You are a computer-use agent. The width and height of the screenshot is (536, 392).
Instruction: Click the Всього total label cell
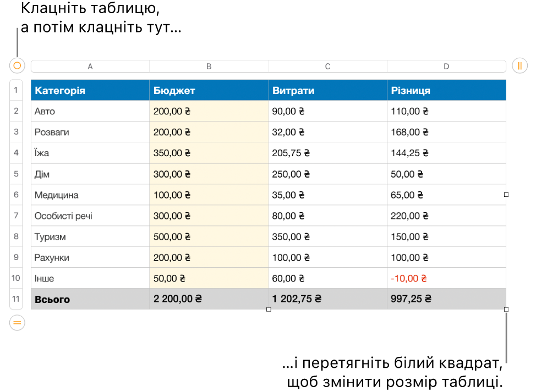click(x=90, y=299)
